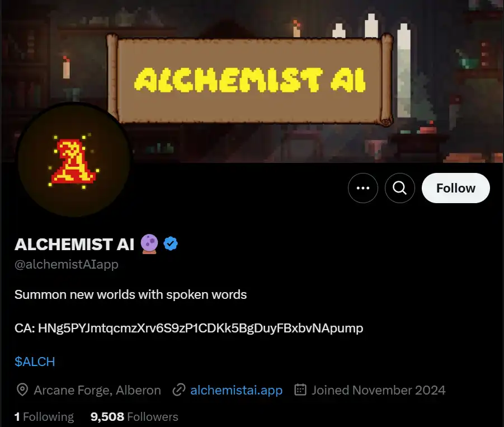The width and height of the screenshot is (504, 427).
Task: Open the 1 Following list
Action: [44, 417]
